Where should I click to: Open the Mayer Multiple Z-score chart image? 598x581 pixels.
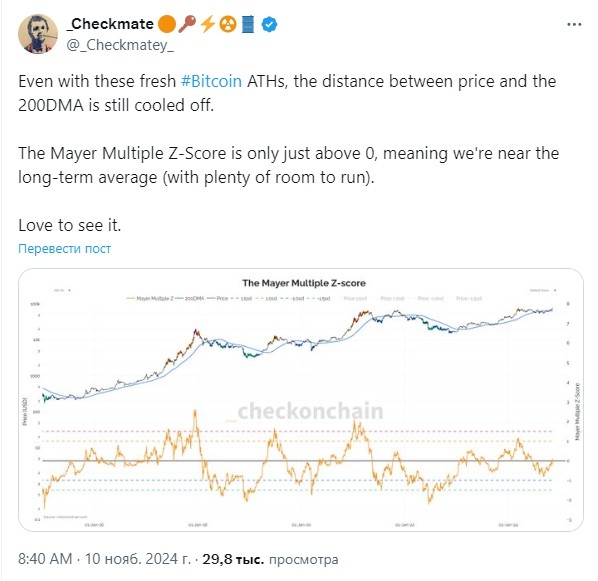click(x=301, y=400)
